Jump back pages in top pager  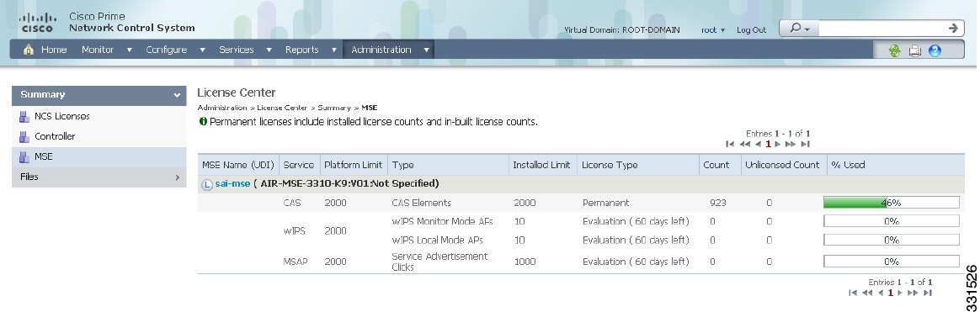[x=744, y=144]
